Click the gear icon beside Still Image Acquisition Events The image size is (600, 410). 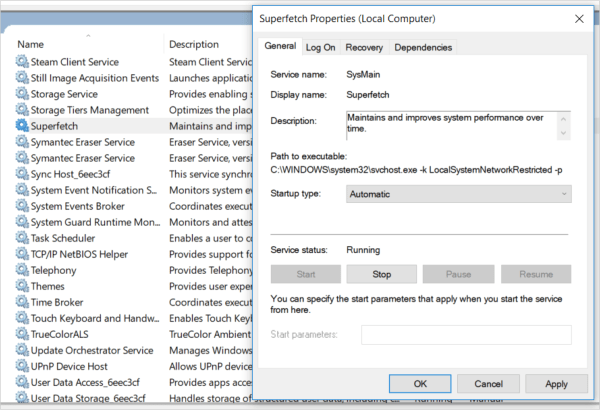click(22, 78)
